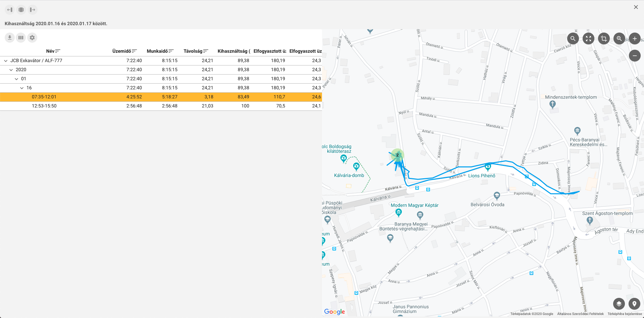Sort by the Távolság column header

tap(193, 51)
